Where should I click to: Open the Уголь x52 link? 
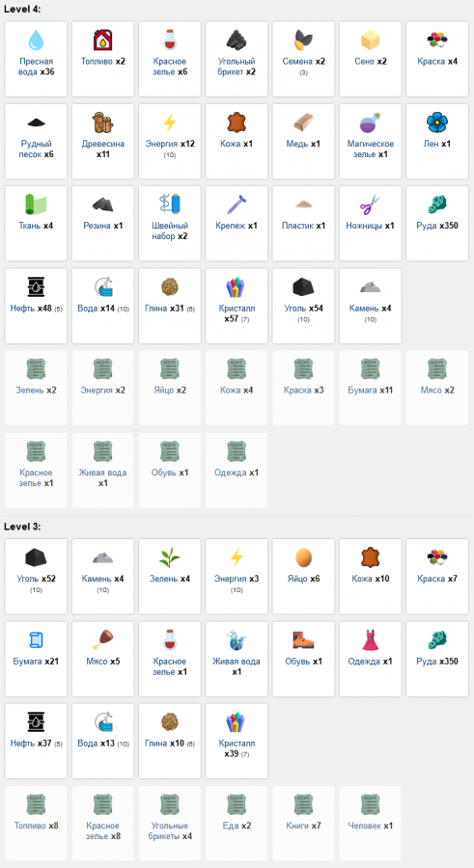pos(36,579)
